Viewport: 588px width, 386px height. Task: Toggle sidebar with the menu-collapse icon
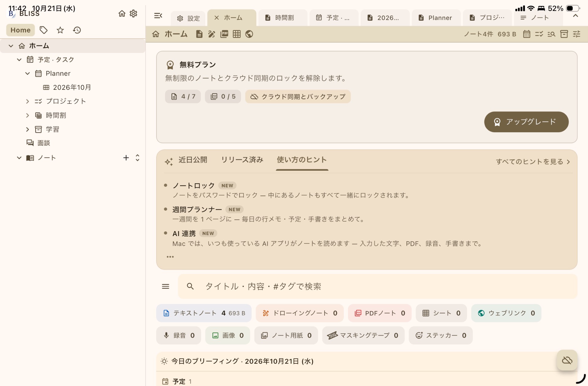[158, 16]
